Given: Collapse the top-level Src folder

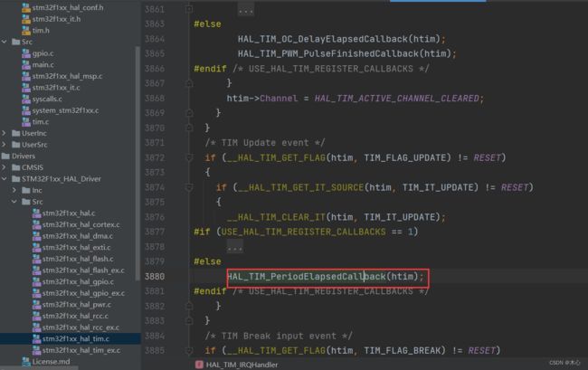Looking at the screenshot, I should (5, 42).
